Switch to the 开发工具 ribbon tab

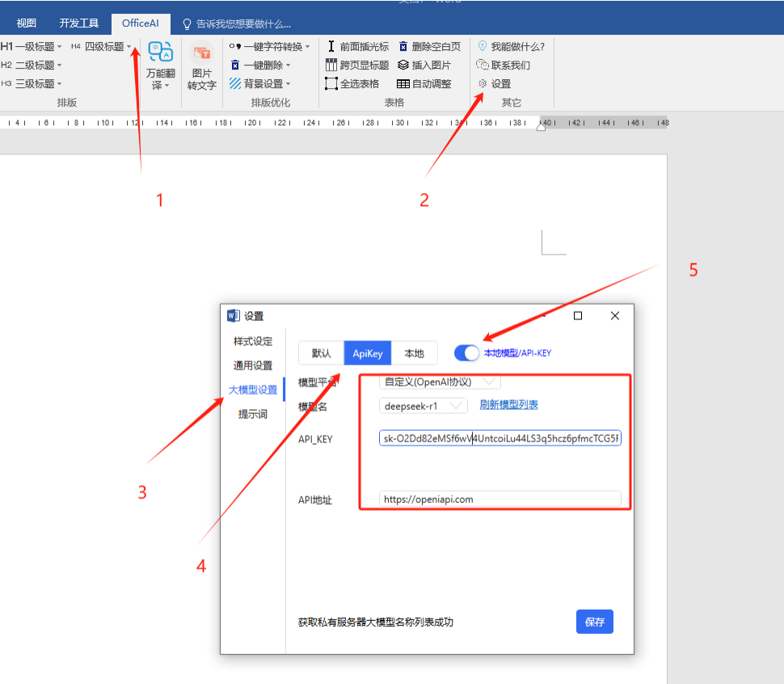[78, 23]
